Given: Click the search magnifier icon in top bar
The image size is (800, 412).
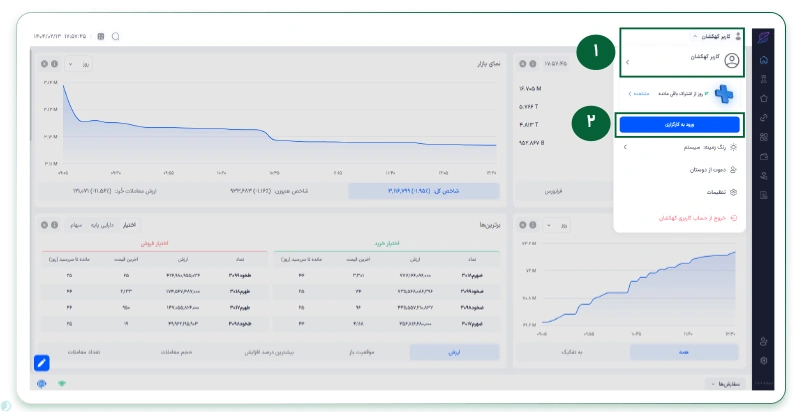Looking at the screenshot, I should pyautogui.click(x=116, y=37).
